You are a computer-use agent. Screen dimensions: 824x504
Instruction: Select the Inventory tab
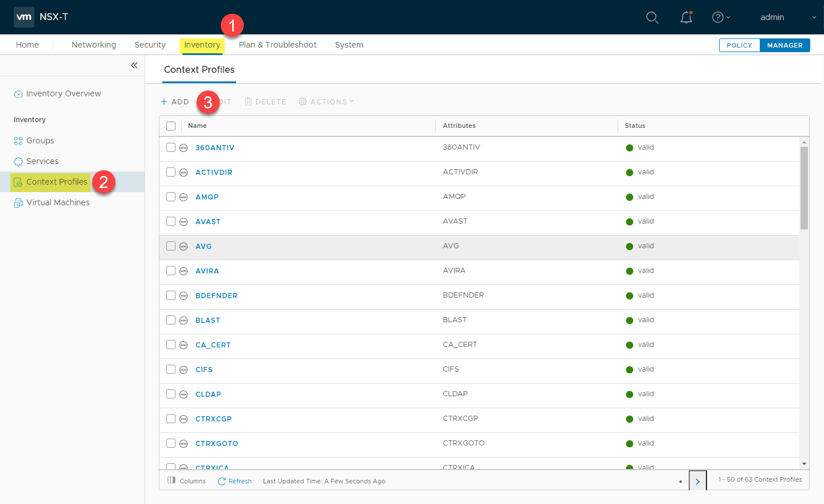pyautogui.click(x=202, y=45)
